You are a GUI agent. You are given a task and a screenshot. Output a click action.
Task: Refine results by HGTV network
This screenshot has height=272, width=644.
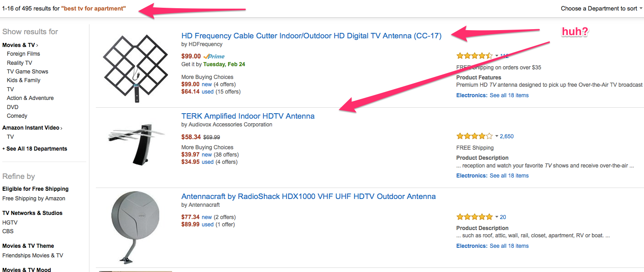tap(10, 223)
